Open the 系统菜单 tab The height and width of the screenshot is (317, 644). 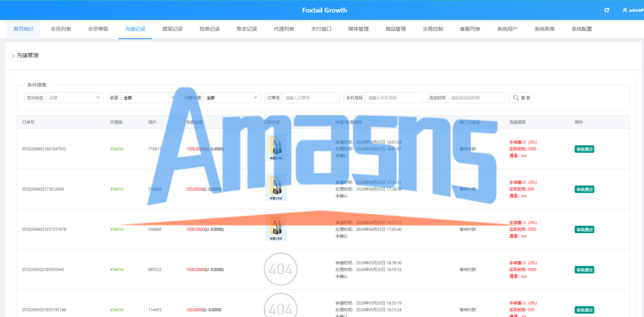tap(545, 29)
